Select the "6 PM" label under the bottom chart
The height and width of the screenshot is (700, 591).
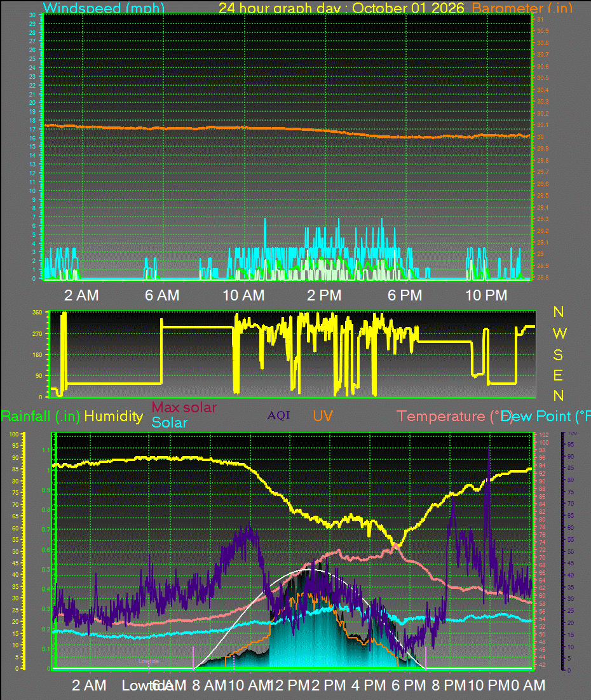409,685
